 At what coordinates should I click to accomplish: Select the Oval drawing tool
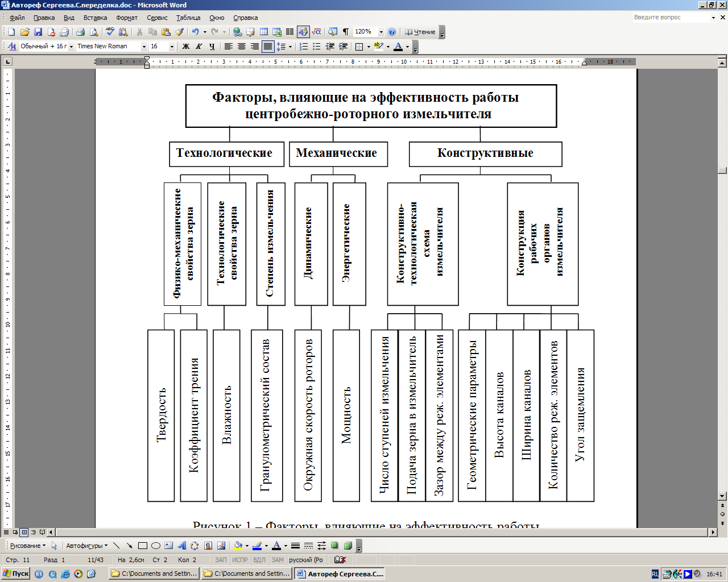[156, 546]
